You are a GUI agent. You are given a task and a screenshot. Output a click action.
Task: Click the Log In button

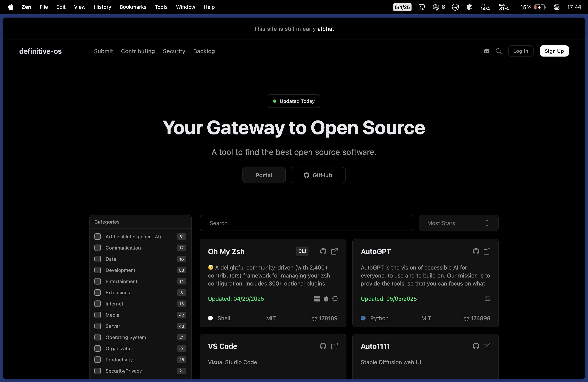point(521,51)
